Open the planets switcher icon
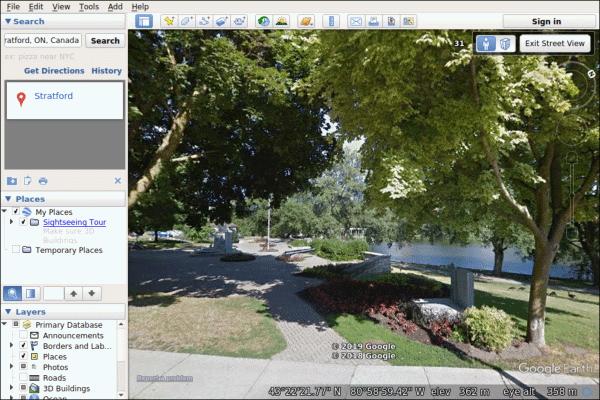 306,21
